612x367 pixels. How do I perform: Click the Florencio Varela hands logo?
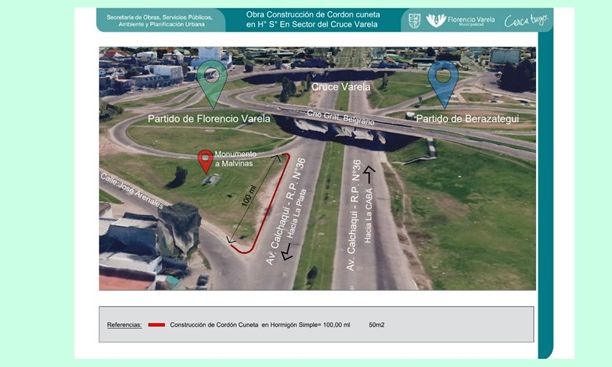tap(436, 20)
